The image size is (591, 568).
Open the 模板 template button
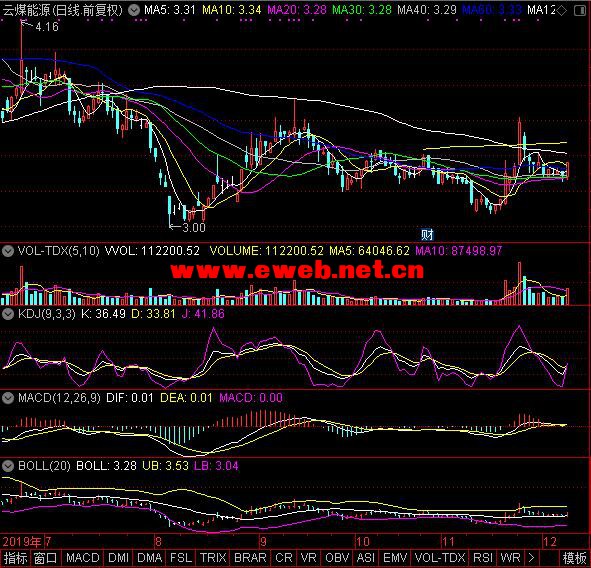tap(575, 558)
